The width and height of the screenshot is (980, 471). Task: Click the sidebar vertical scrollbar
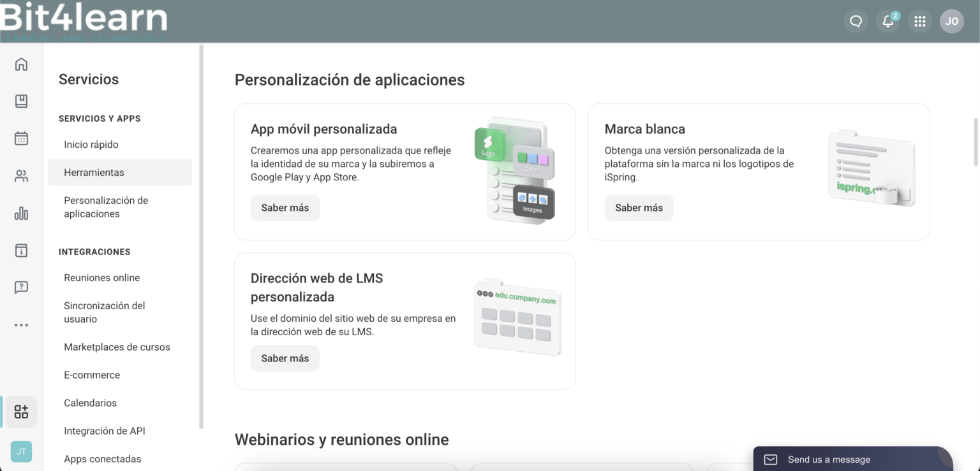tap(201, 236)
